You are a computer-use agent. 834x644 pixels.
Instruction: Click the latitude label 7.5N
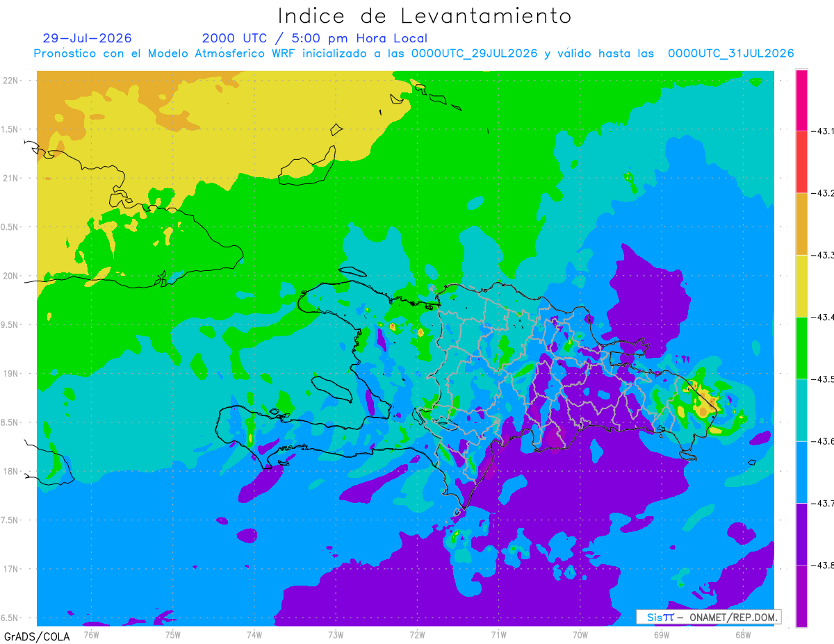click(10, 520)
